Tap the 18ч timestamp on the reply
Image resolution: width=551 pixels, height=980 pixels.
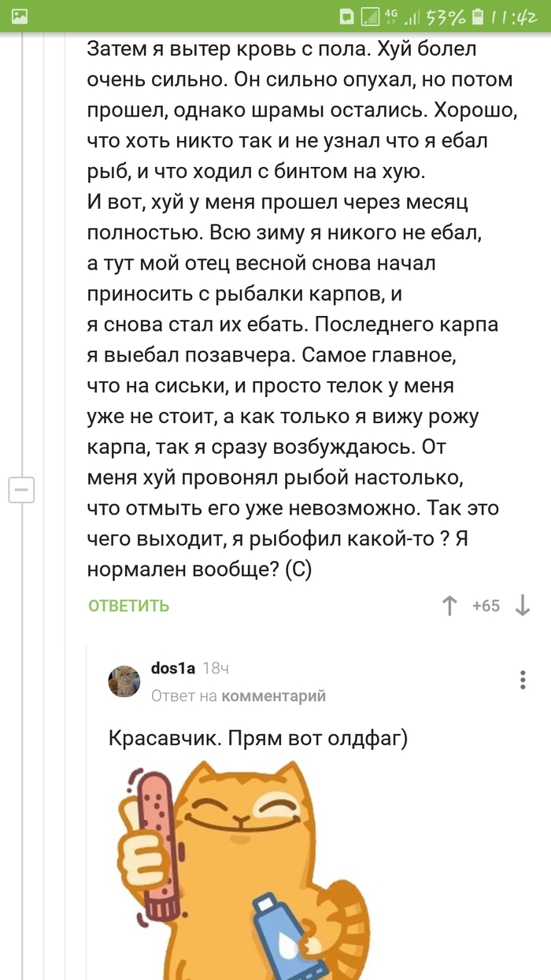pyautogui.click(x=216, y=668)
